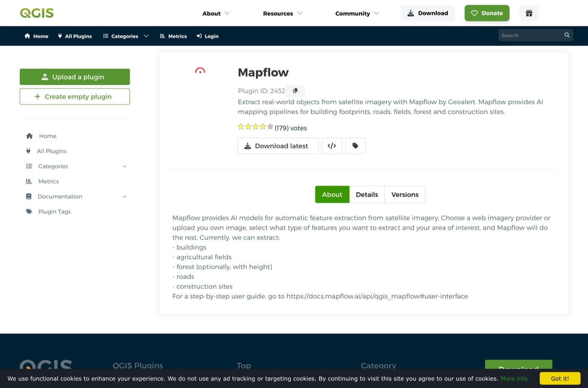
Task: Open the Categories dropdown in navy navbar
Action: pyautogui.click(x=126, y=36)
